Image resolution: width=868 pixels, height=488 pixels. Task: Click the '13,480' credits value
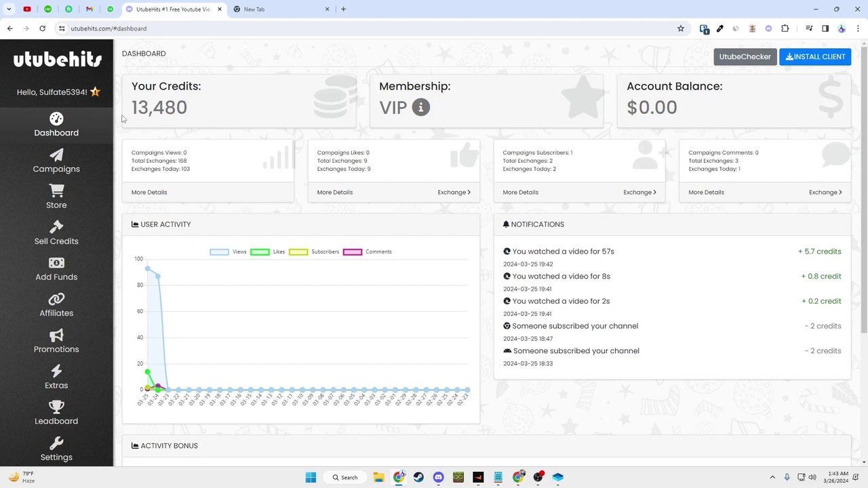159,107
